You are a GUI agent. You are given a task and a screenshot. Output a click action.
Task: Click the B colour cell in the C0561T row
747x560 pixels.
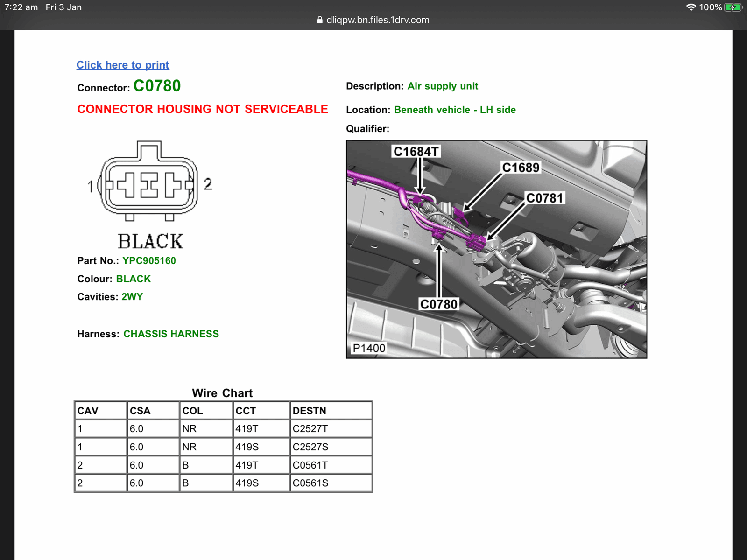click(206, 465)
